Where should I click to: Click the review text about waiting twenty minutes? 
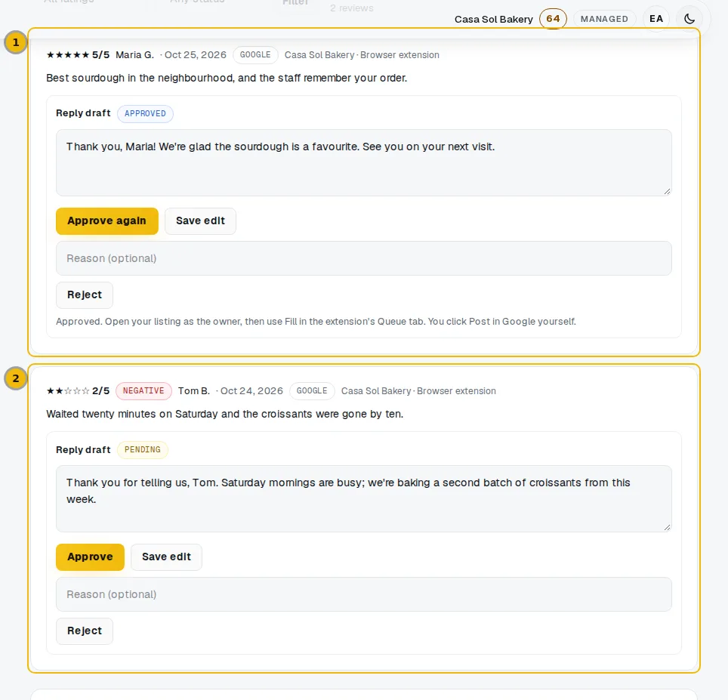225,414
